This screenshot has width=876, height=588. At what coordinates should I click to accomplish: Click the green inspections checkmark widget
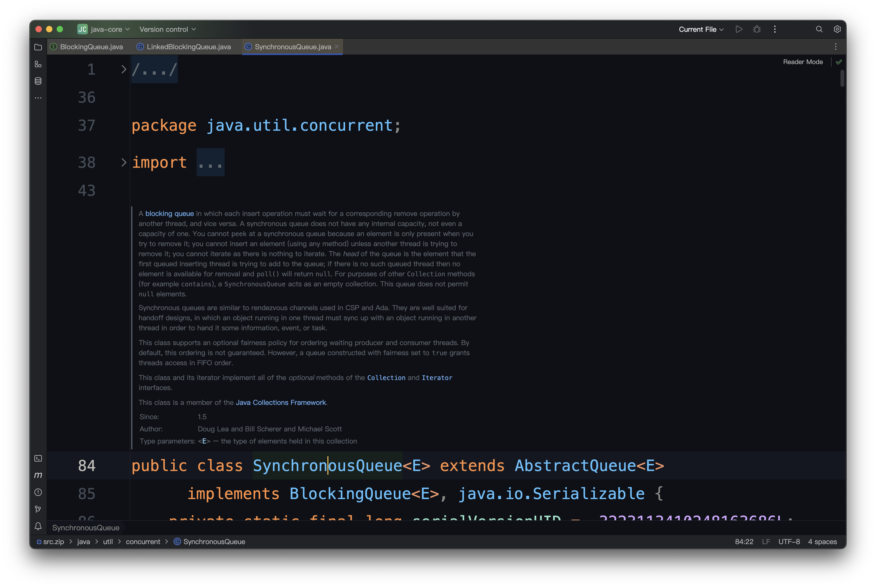pos(839,62)
